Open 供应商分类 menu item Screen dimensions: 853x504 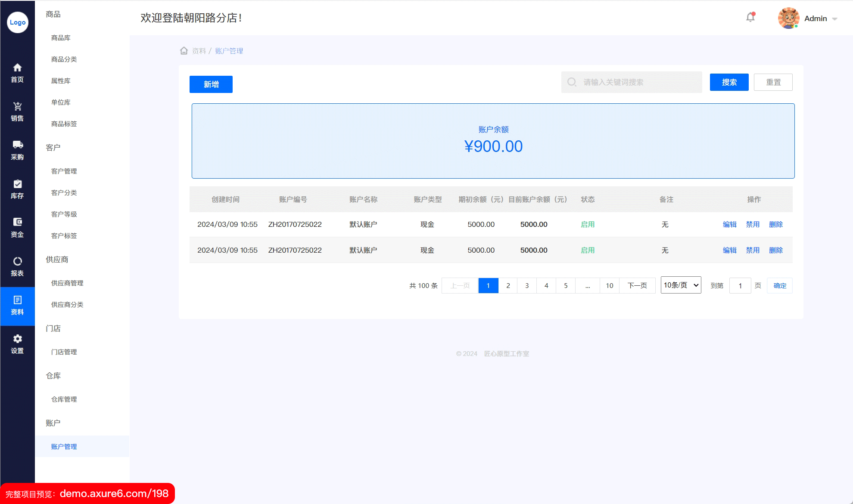click(67, 305)
